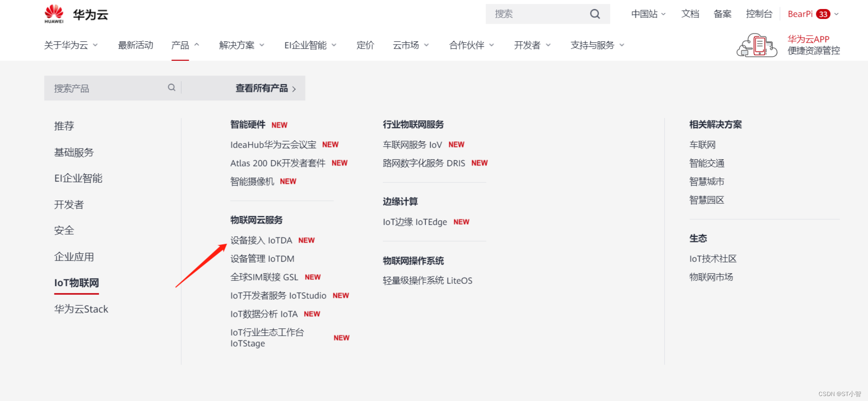This screenshot has width=868, height=401.
Task: Open 全球SIM联接 GSL
Action: [x=264, y=277]
